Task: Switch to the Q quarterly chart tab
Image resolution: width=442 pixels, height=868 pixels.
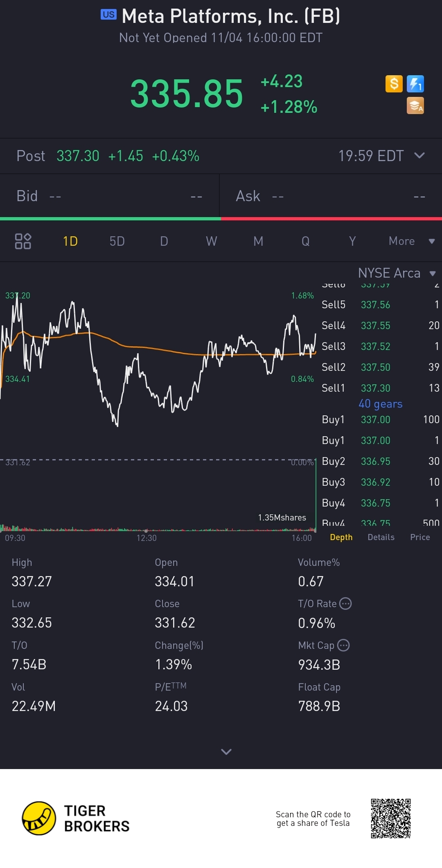Action: coord(306,241)
